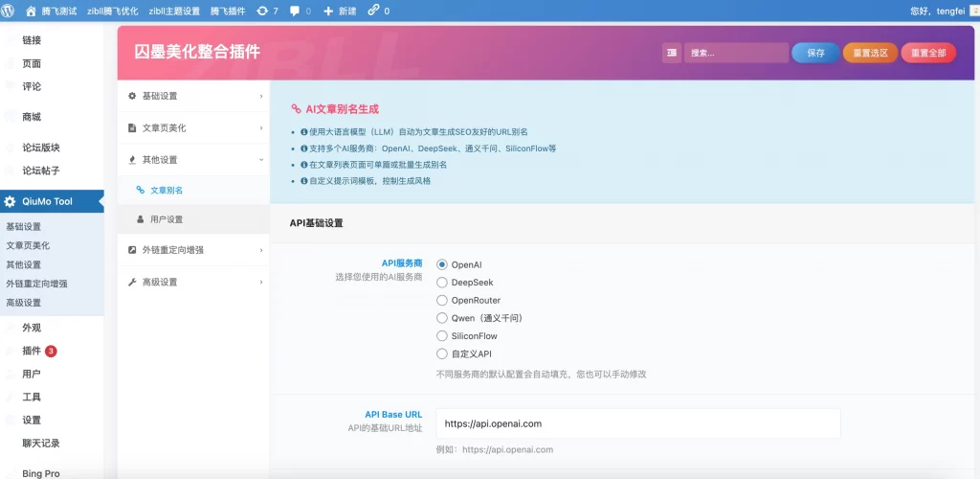Screen dimensions: 980x479
Task: Expand the 基础设置 section chevron
Action: point(261,97)
